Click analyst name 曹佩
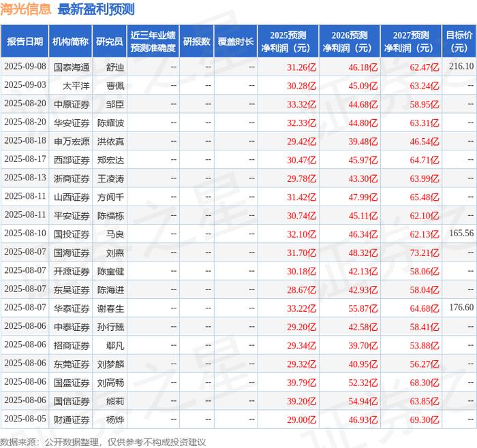Screen dimensions: 477x448 (x=115, y=86)
